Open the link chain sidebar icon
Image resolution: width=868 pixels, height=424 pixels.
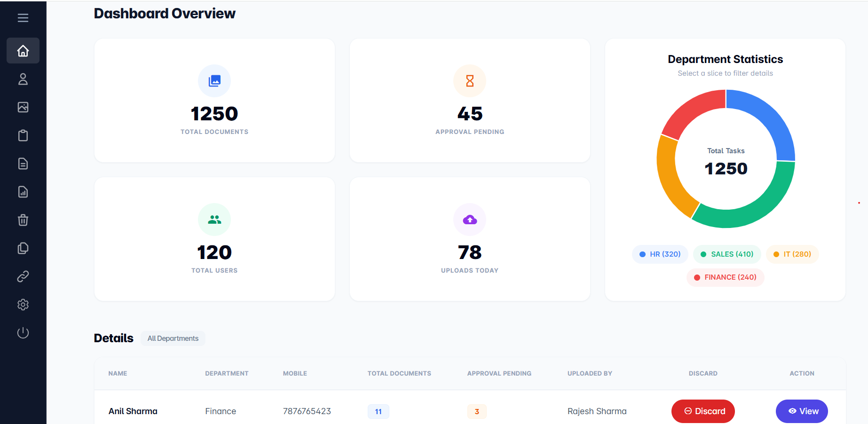tap(23, 276)
